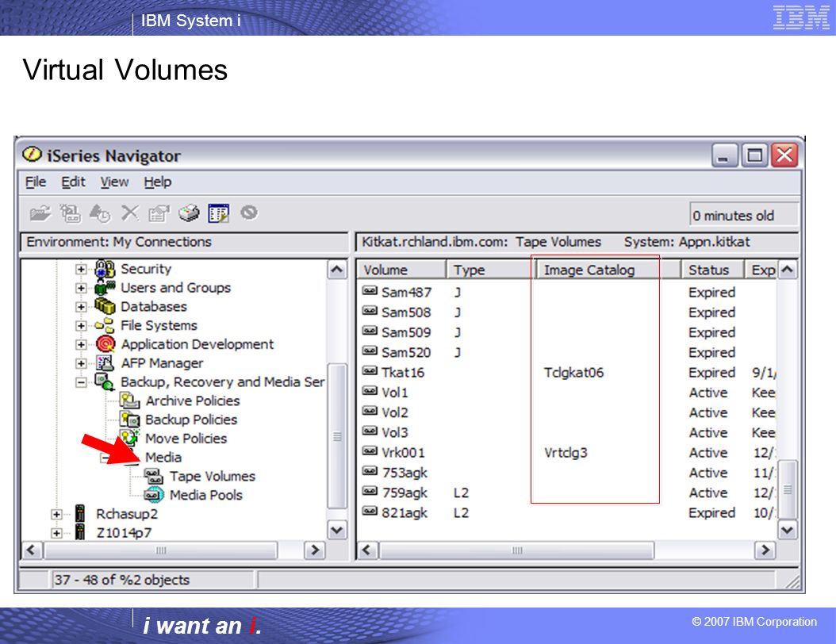Click the tree pane scroll-up arrow
The height and width of the screenshot is (644, 836).
[x=336, y=270]
